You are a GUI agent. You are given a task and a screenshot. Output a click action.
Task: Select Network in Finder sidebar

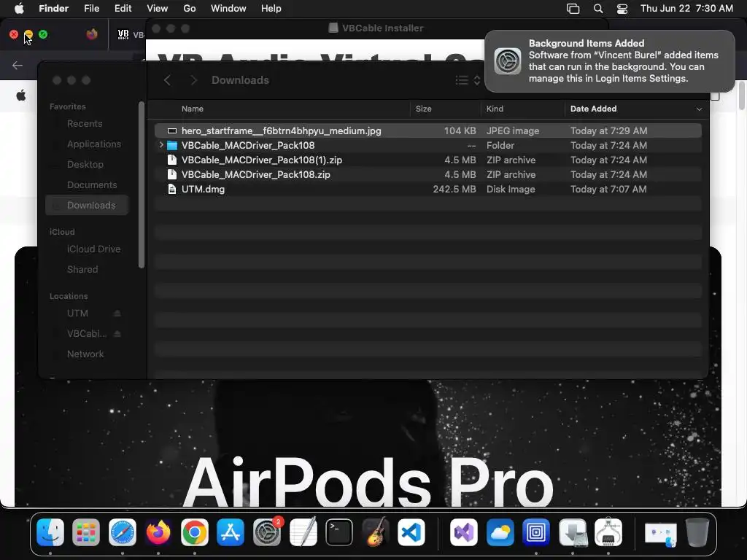(x=86, y=354)
